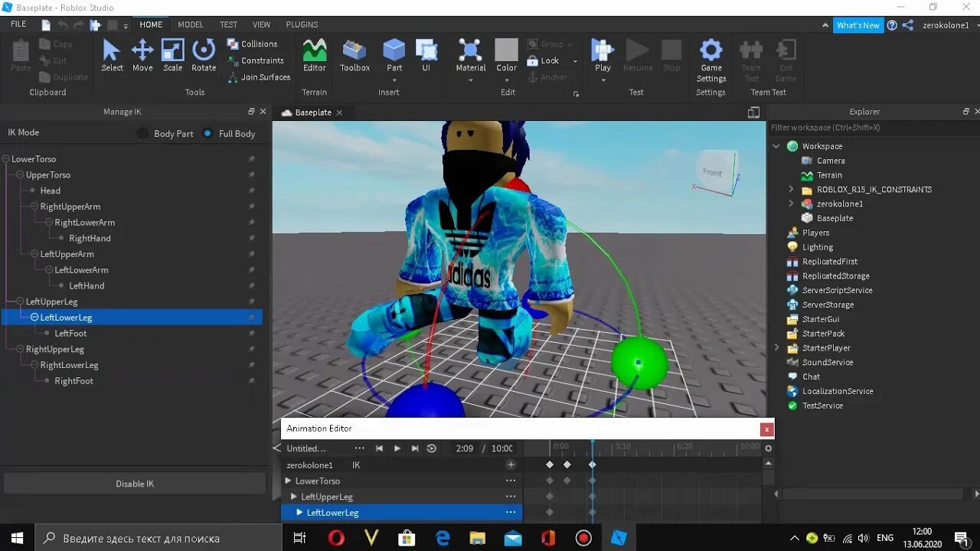Pin the LowerTorso joint in Manage IK

pyautogui.click(x=251, y=159)
